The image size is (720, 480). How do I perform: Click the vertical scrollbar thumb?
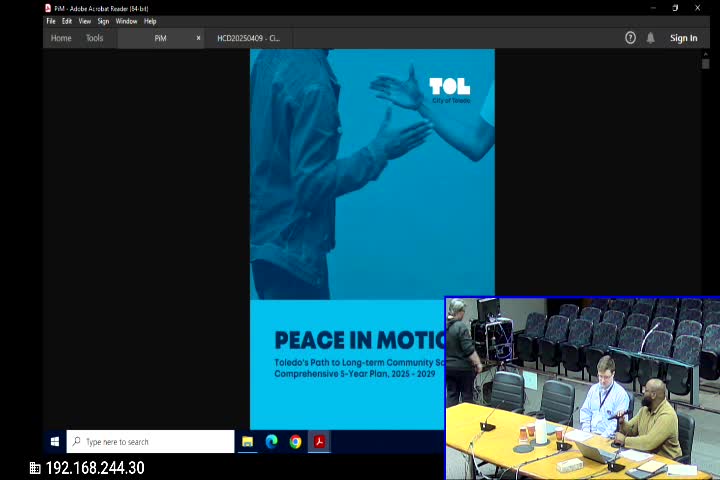coord(705,63)
